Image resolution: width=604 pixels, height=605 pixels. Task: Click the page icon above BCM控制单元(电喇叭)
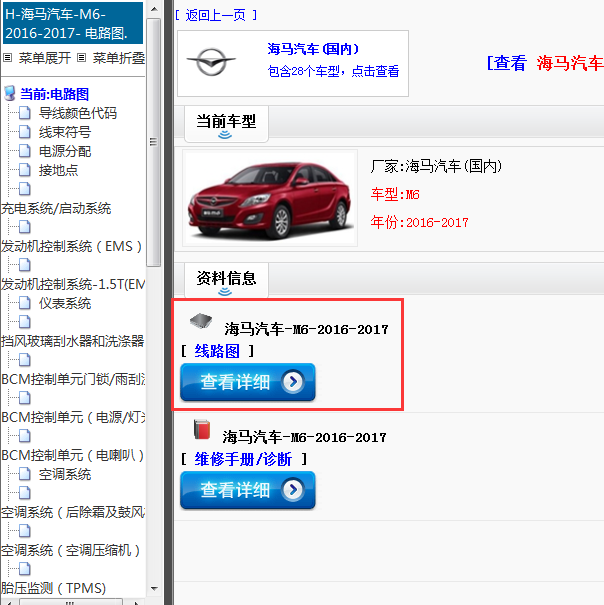click(25, 436)
